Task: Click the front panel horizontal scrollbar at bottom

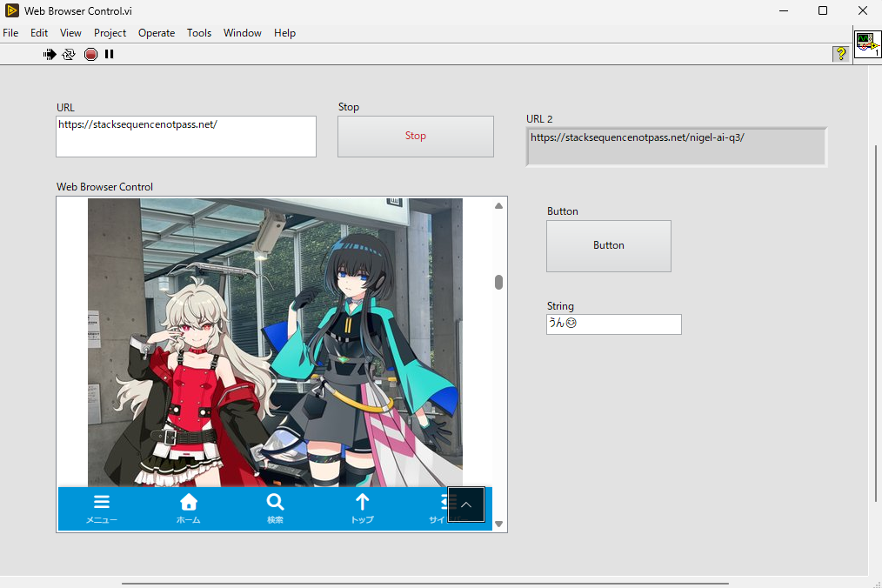Action: [x=425, y=584]
